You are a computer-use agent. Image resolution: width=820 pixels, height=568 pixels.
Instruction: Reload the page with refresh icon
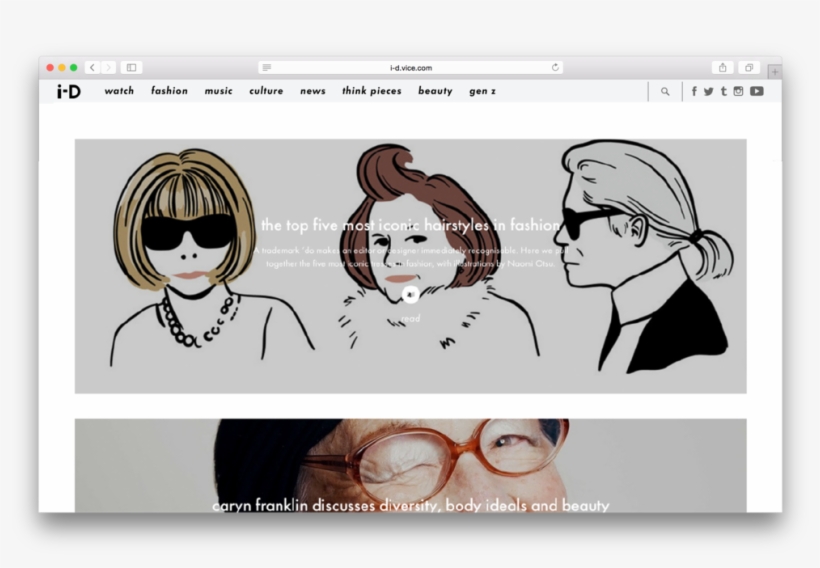click(555, 67)
